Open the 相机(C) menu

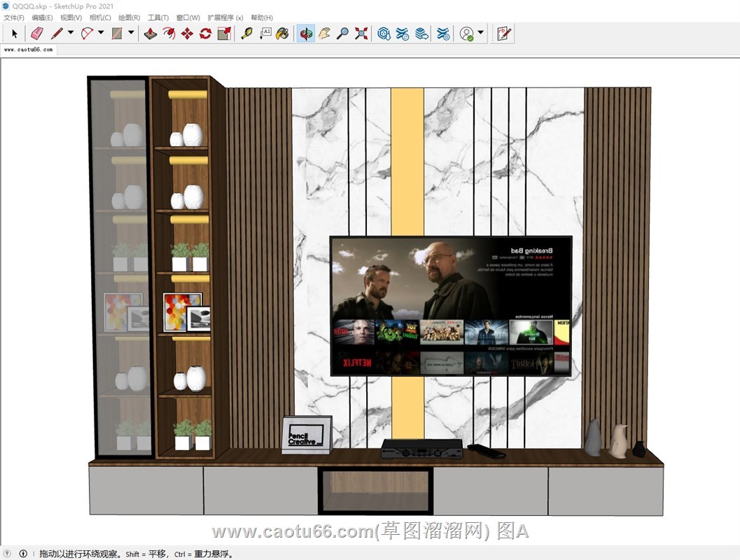pos(100,17)
